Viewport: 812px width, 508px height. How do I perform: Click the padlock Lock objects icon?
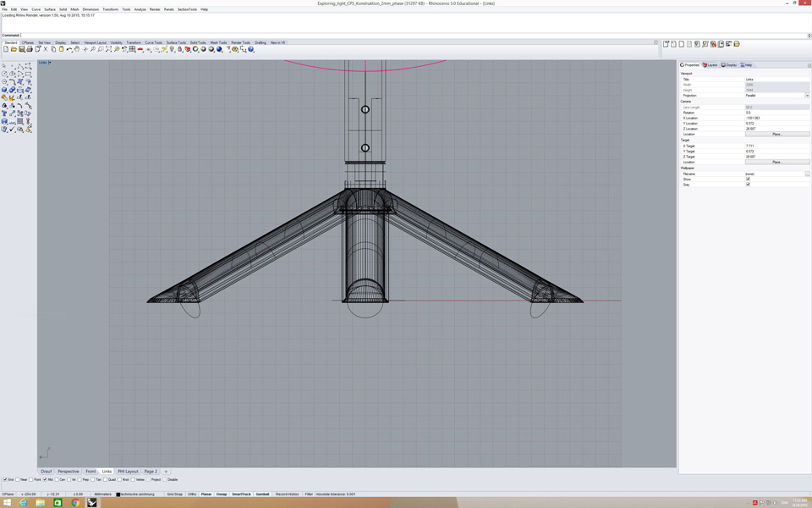pyautogui.click(x=179, y=49)
